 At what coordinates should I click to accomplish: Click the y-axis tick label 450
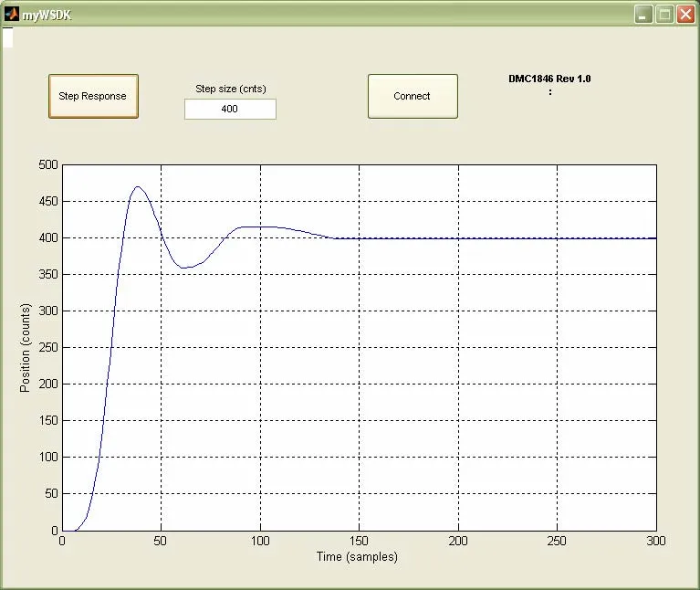click(48, 202)
